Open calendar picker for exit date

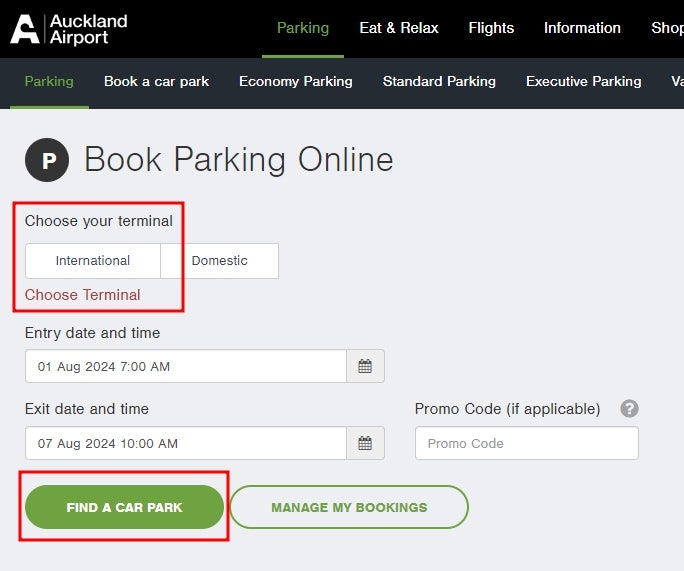pyautogui.click(x=365, y=443)
